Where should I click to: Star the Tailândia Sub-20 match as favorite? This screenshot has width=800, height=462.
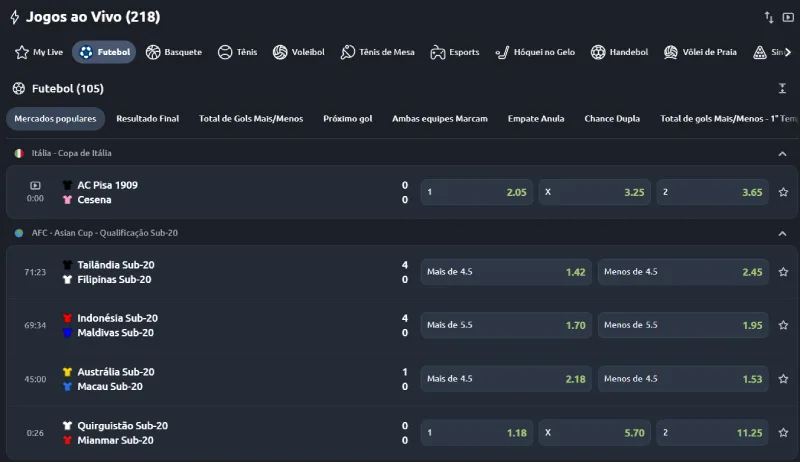click(783, 272)
